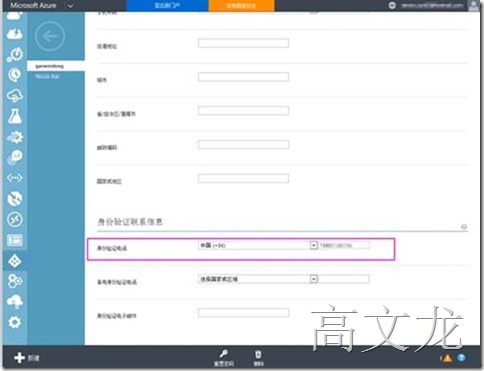
Task: Click the Microsoft Azure logo text
Action: (x=33, y=5)
